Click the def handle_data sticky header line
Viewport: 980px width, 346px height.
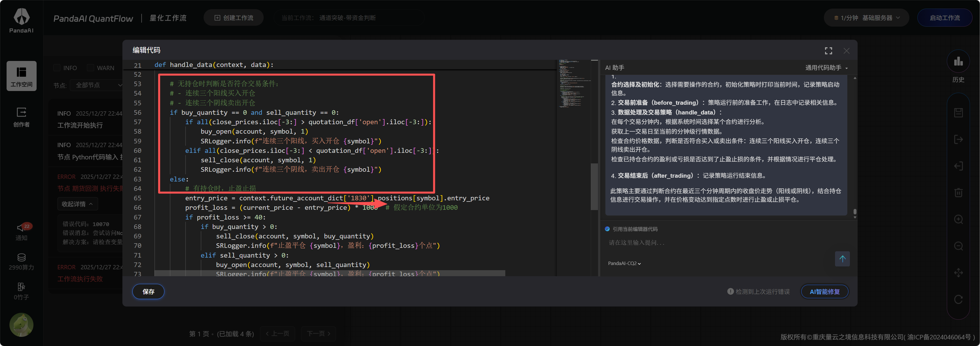click(214, 65)
